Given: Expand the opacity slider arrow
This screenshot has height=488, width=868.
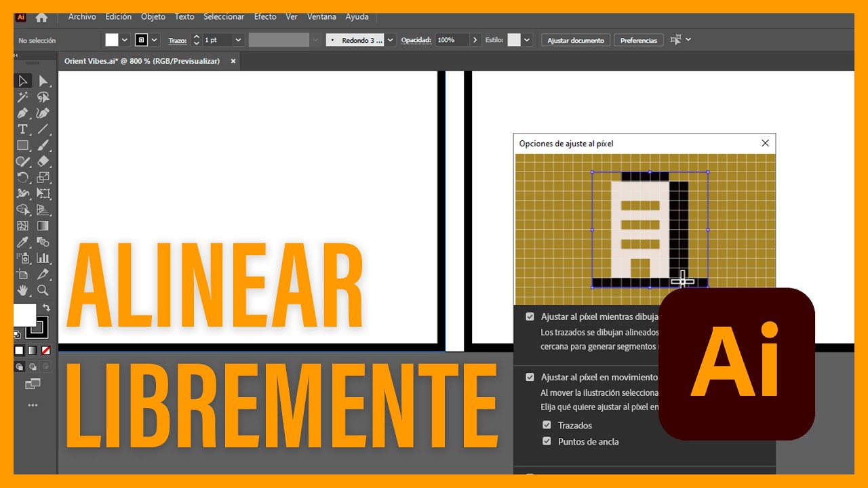Looking at the screenshot, I should (475, 40).
